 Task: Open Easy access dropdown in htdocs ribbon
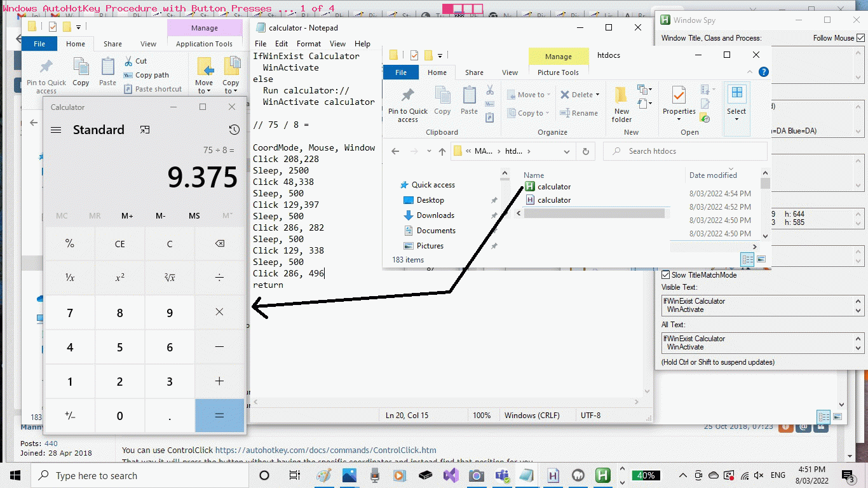(x=645, y=104)
